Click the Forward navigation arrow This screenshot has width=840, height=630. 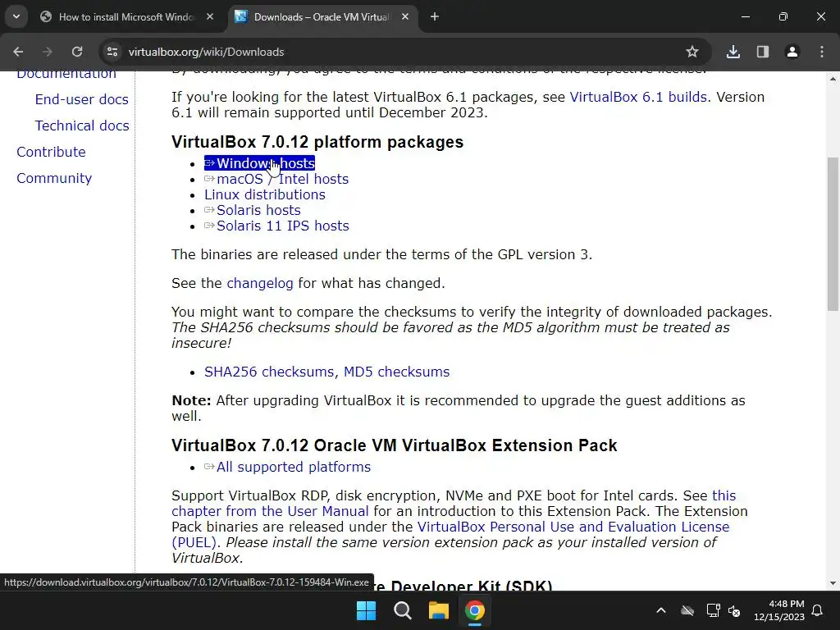(47, 52)
